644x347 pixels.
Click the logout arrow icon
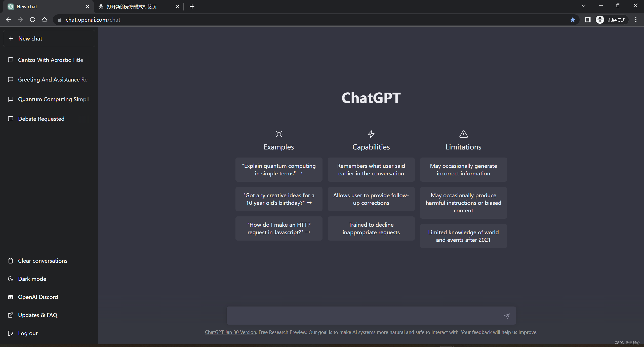[x=11, y=333]
